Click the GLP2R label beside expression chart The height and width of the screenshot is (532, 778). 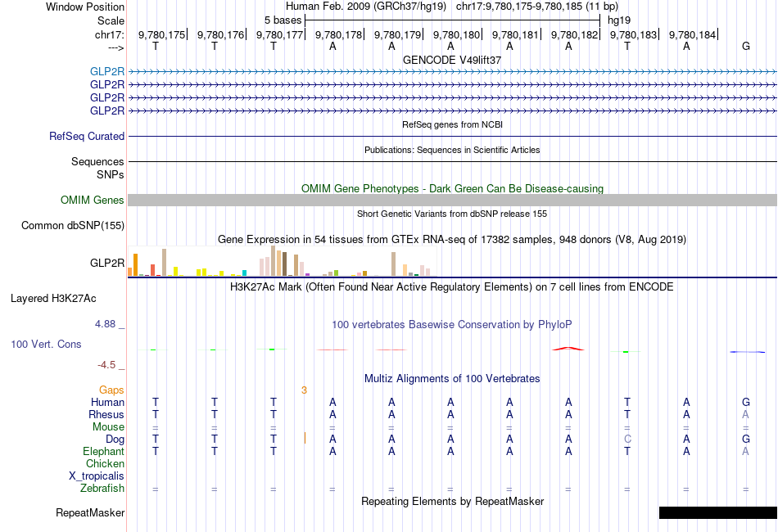click(x=107, y=263)
